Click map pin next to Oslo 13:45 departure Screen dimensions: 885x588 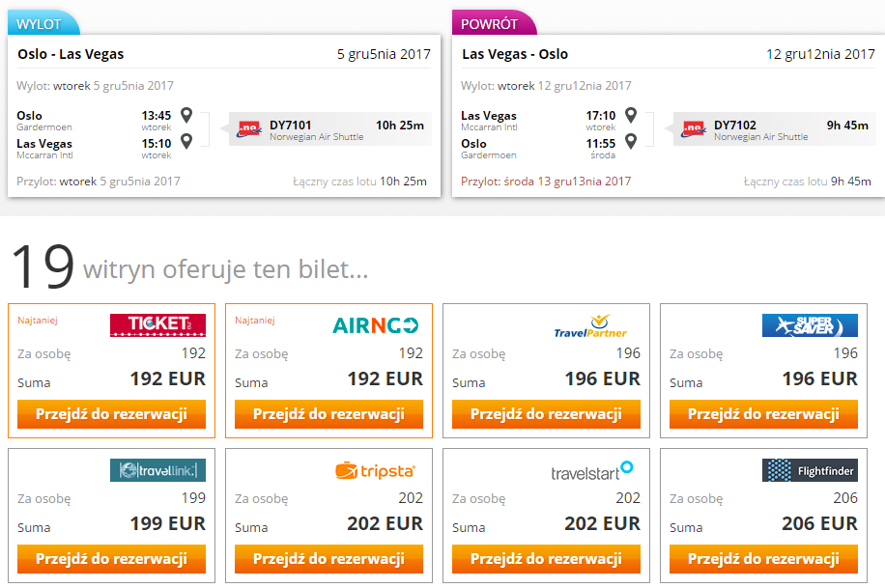point(186,115)
